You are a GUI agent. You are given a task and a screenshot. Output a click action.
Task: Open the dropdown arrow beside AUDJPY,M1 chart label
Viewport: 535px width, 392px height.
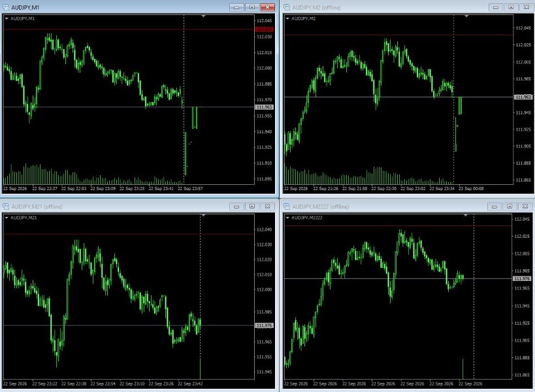tap(7, 18)
